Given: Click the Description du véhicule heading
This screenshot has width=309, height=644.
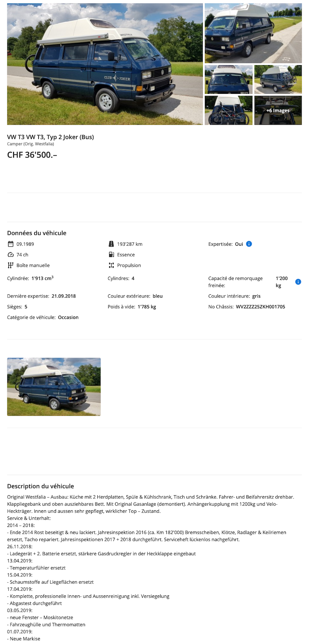Looking at the screenshot, I should 41,486.
